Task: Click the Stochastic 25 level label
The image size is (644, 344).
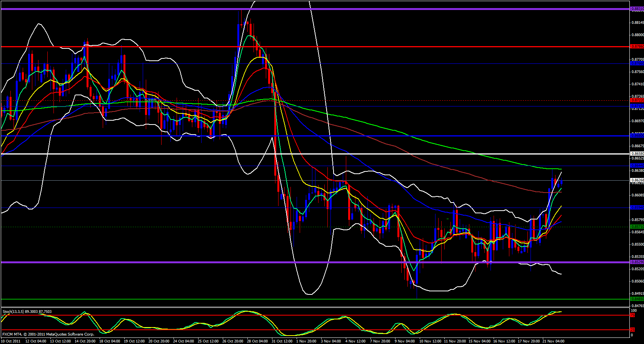Action: [x=632, y=330]
